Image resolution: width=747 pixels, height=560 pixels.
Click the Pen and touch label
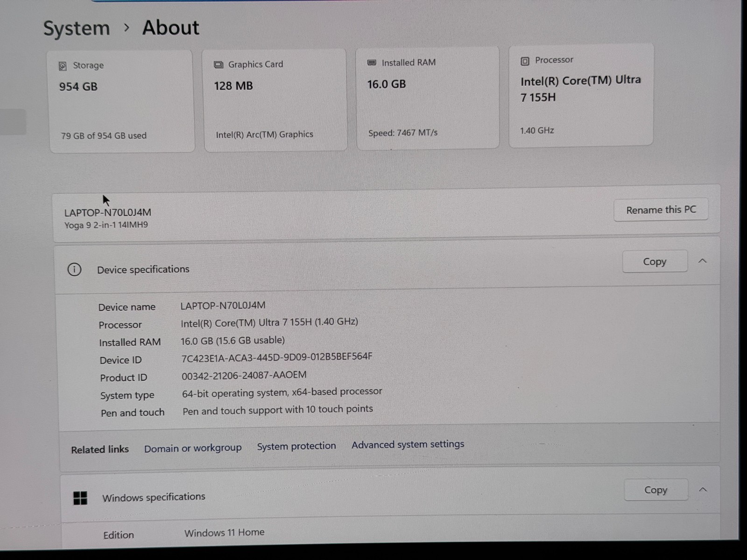click(133, 413)
